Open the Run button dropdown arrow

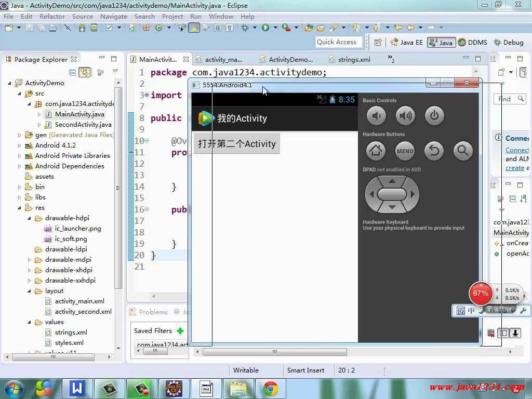tap(275, 28)
